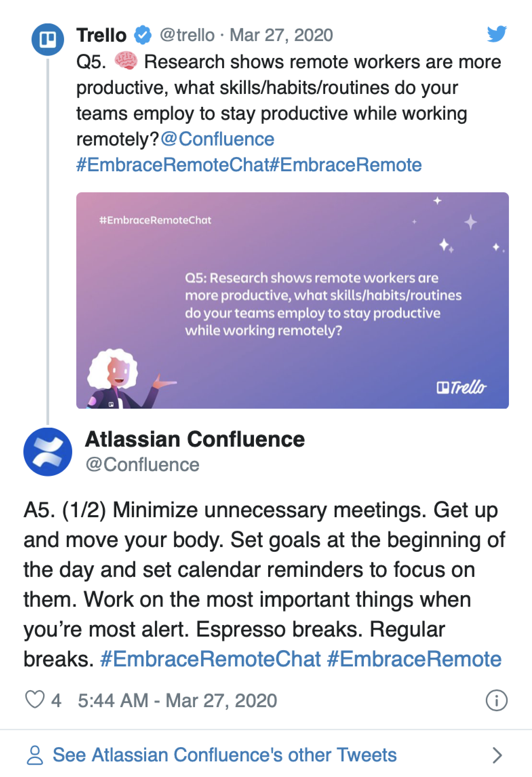Click the Twitter bird logo icon
Viewport: 532px width, 777px height.
tap(496, 34)
